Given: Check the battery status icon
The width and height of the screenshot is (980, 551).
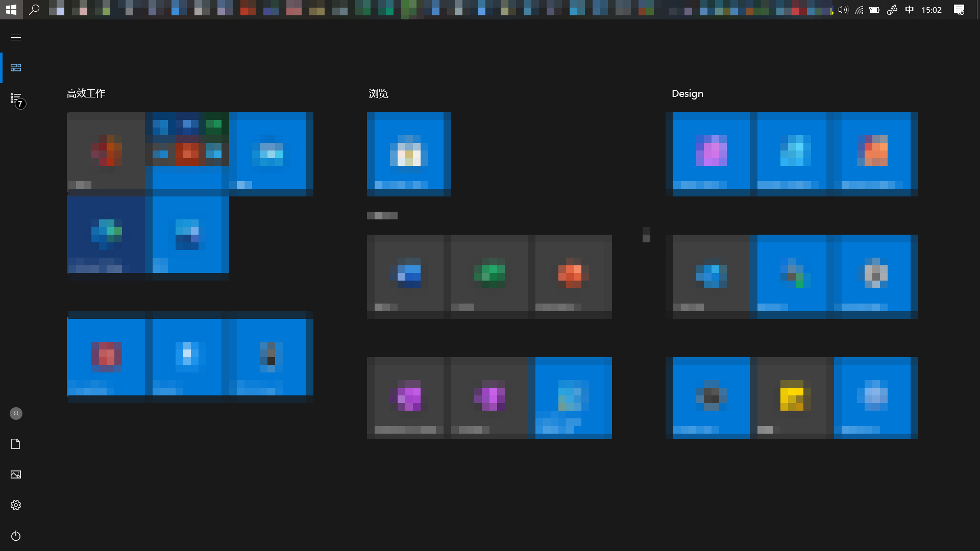Looking at the screenshot, I should click(874, 10).
